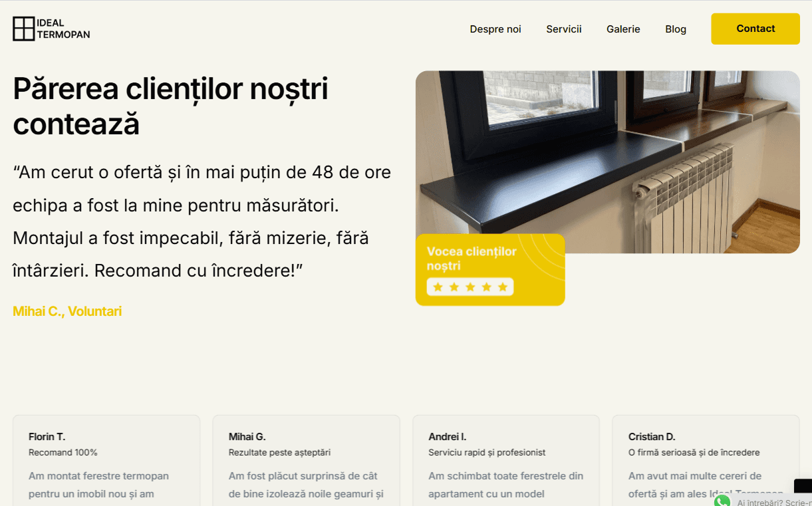Click the third star in the rating badge
Image resolution: width=812 pixels, height=506 pixels.
[x=470, y=287]
